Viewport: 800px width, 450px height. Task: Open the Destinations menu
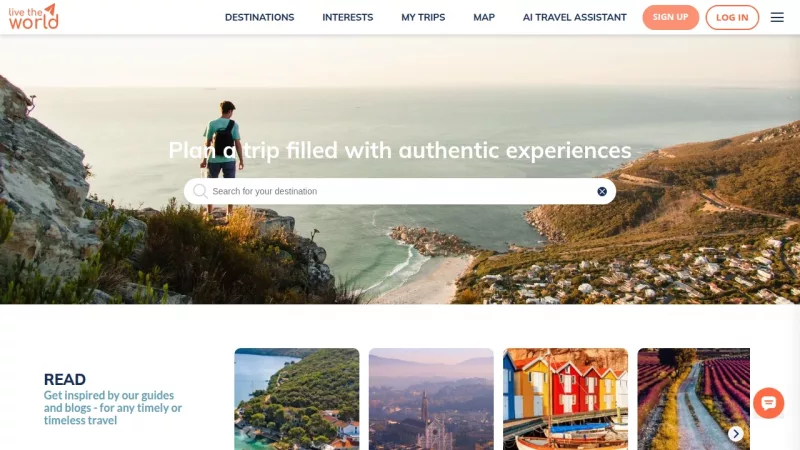(x=259, y=17)
